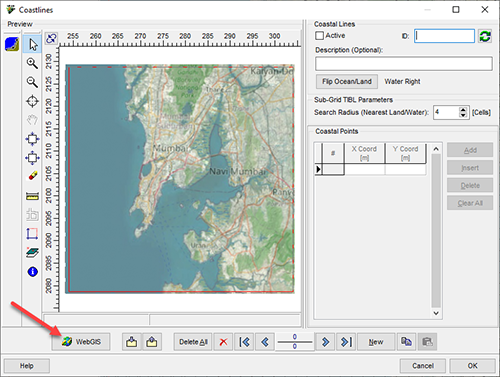Click the Flip Ocean/Land button
The width and height of the screenshot is (500, 377).
point(347,82)
